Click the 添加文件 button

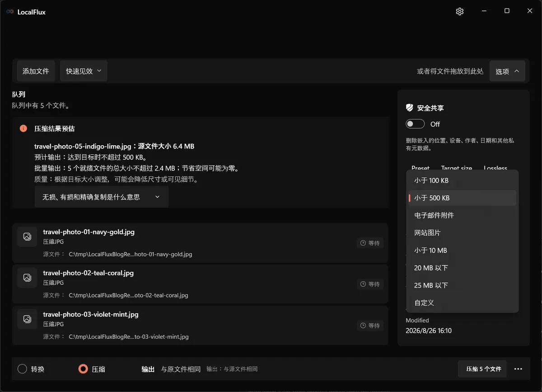coord(36,71)
